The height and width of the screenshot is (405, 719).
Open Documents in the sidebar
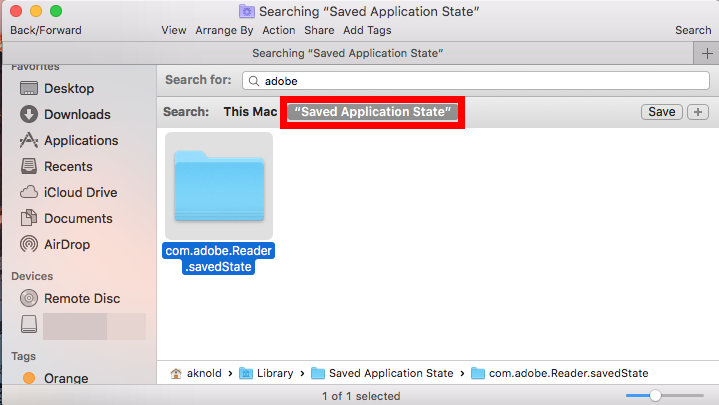pos(78,218)
